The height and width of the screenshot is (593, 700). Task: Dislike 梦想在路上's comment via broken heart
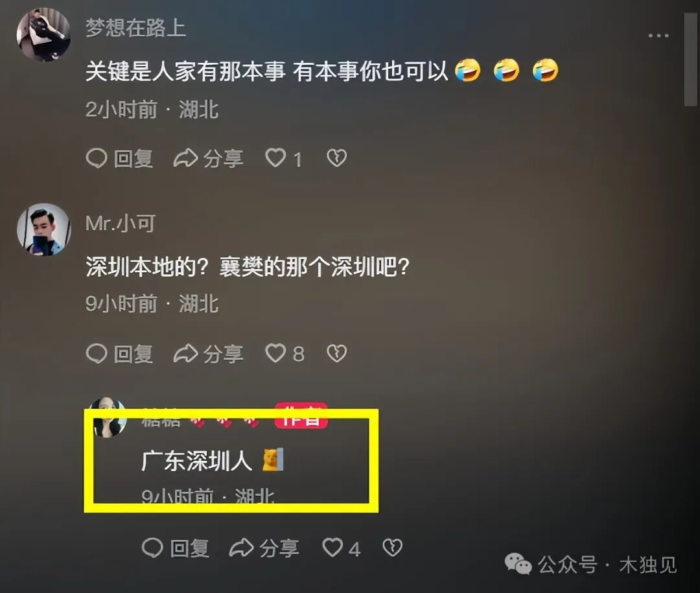pyautogui.click(x=336, y=158)
